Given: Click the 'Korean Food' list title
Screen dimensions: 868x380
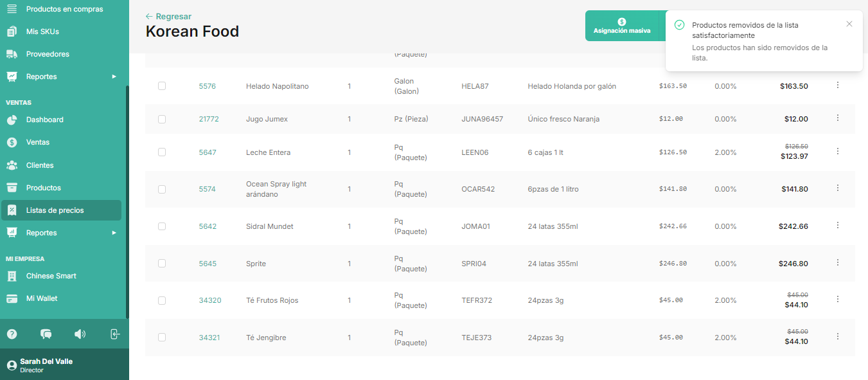Looking at the screenshot, I should 192,31.
